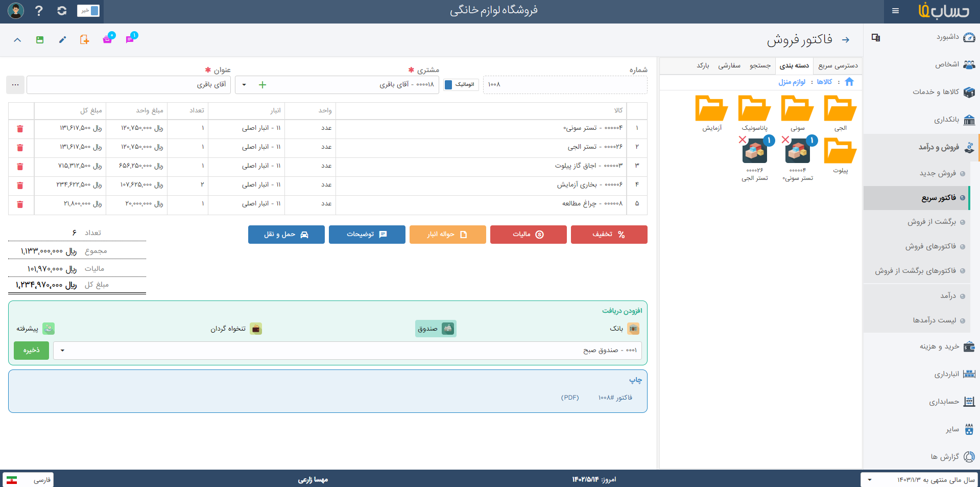Click the blue pencil edit icon
This screenshot has height=487, width=980.
point(62,40)
